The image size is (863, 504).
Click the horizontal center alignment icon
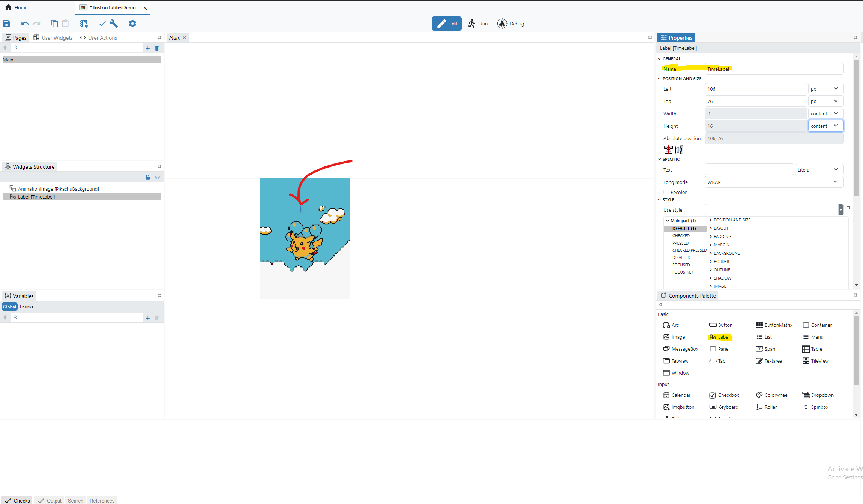tap(668, 150)
